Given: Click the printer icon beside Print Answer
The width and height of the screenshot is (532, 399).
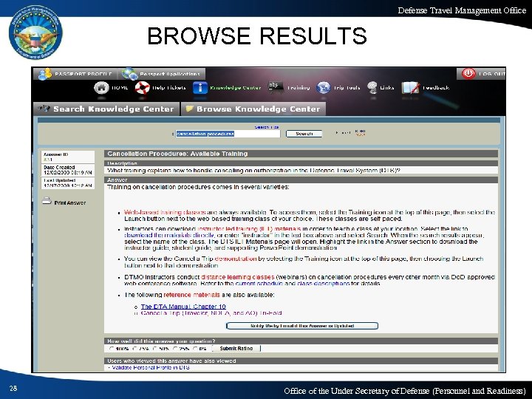Looking at the screenshot, I should point(47,201).
